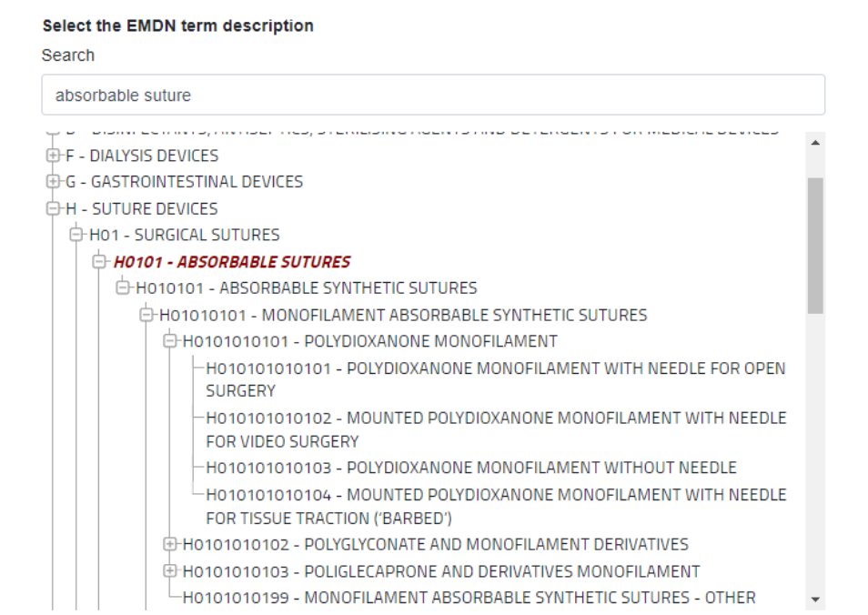868x615 pixels.
Task: Collapse H0101010101 Polydioxanone Monofilament node
Action: [x=169, y=342]
